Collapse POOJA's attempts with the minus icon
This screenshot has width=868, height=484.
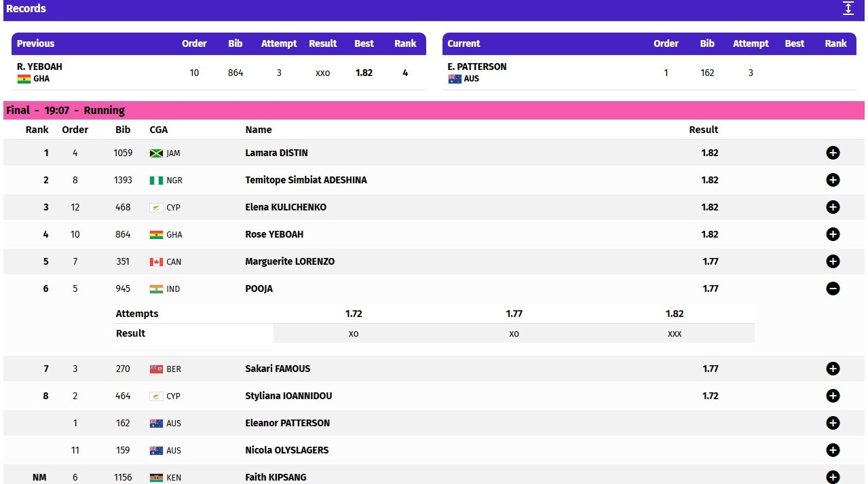(x=833, y=288)
